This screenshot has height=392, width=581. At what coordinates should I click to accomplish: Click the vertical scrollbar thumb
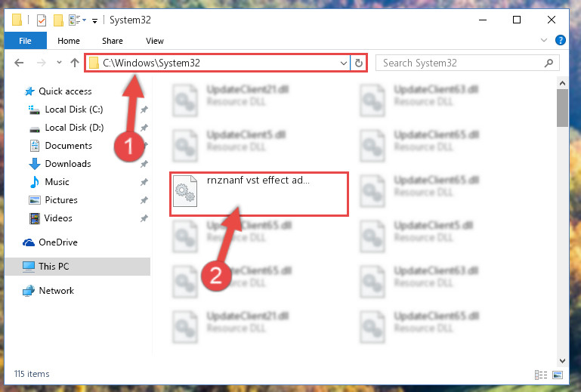tap(562, 108)
